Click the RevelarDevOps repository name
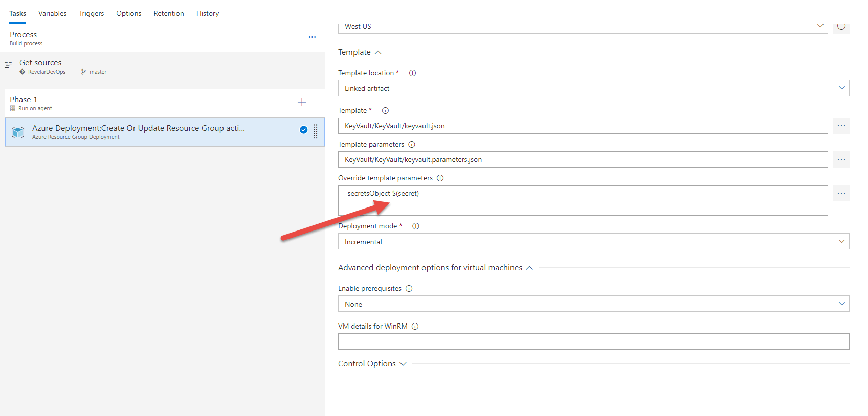 tap(47, 72)
